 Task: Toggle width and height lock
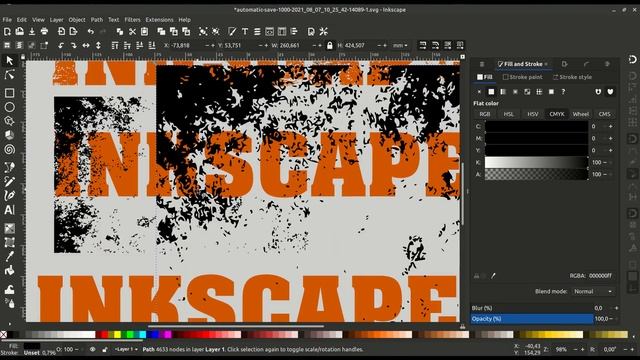coord(330,45)
